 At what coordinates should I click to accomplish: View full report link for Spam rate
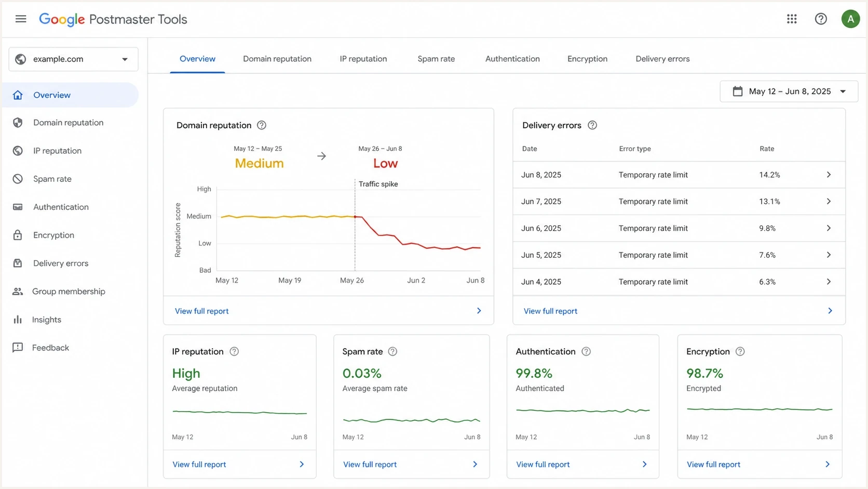click(x=370, y=465)
